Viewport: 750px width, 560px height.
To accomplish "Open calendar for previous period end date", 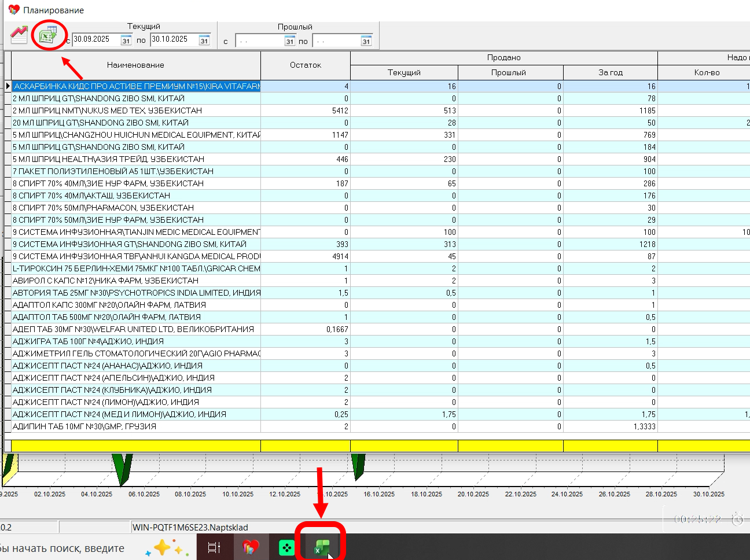I will 366,40.
